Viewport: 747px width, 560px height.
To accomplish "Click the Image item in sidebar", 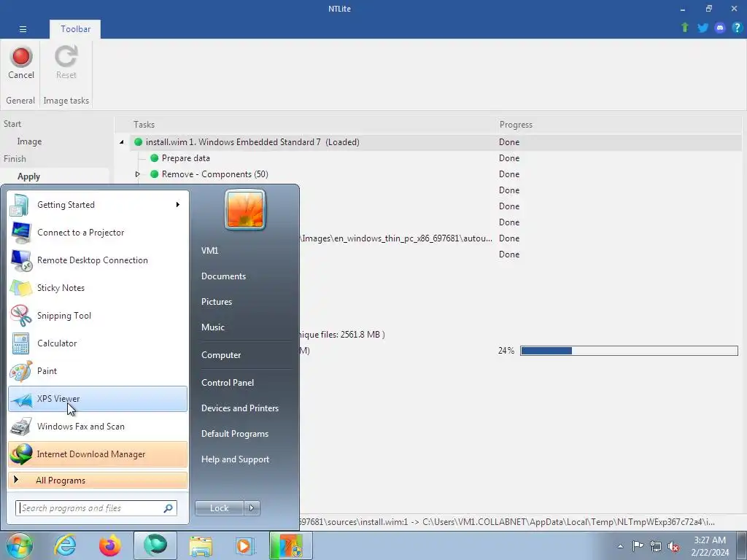I will [29, 141].
